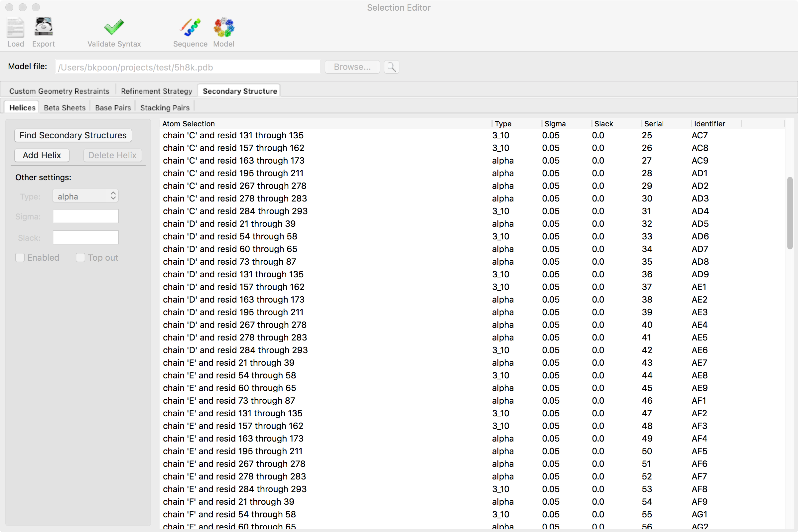This screenshot has height=532, width=798.
Task: Select the Stacking Pairs tab
Action: point(165,107)
